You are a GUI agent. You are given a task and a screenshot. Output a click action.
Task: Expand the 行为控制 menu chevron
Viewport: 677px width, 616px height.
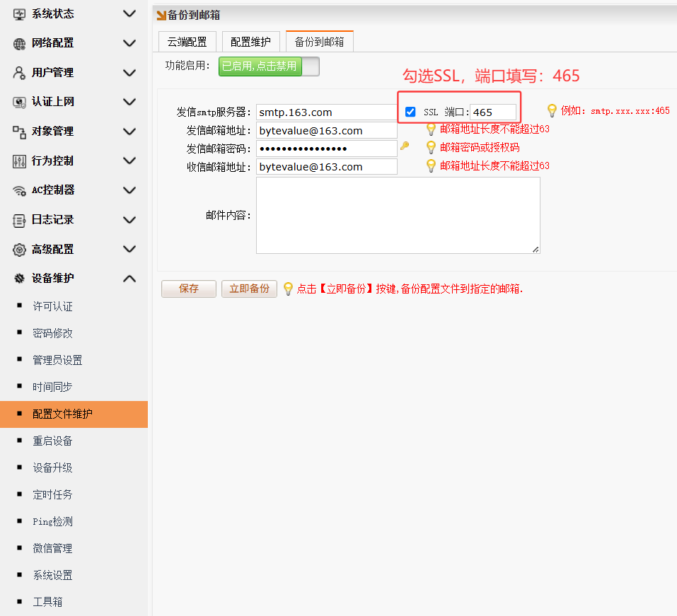pos(129,161)
